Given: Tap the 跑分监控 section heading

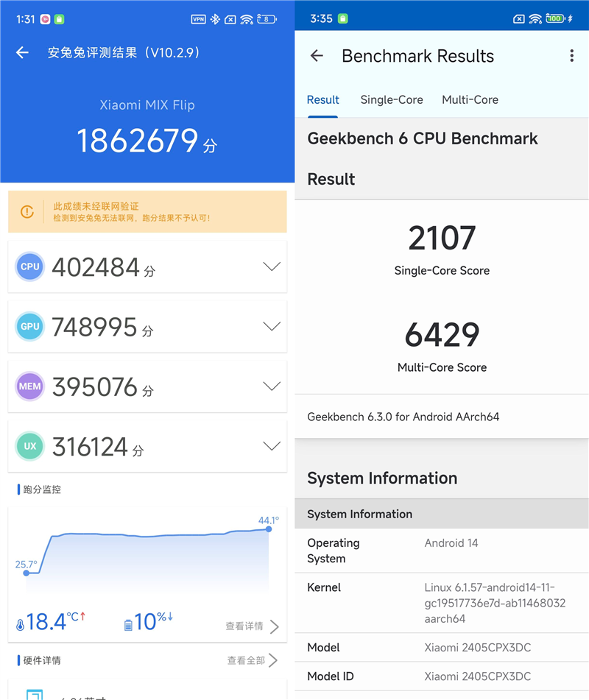Looking at the screenshot, I should (x=42, y=489).
